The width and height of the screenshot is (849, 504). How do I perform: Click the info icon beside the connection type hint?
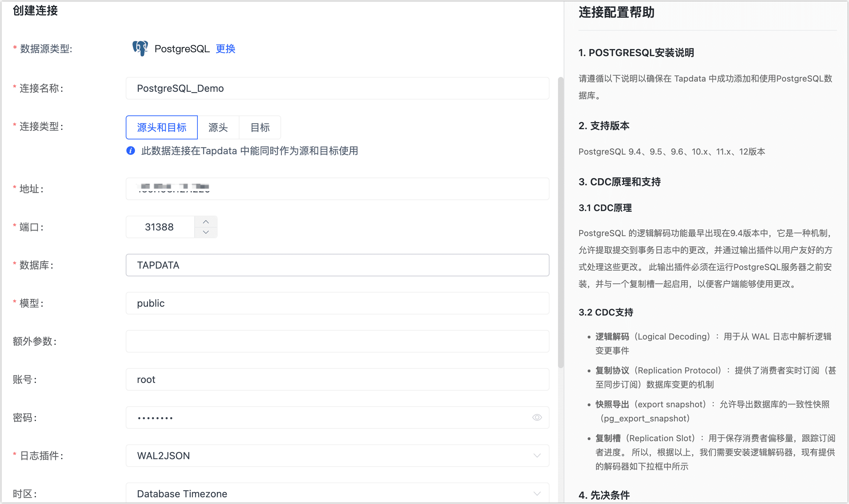(130, 151)
